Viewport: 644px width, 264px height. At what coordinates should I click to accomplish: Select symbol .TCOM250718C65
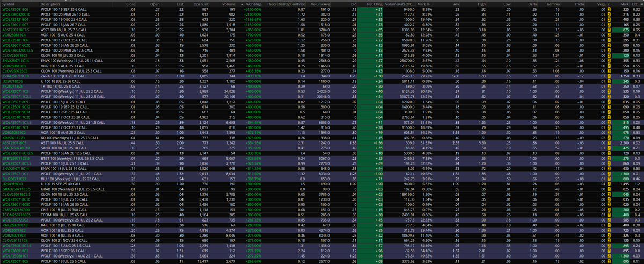coord(15,215)
